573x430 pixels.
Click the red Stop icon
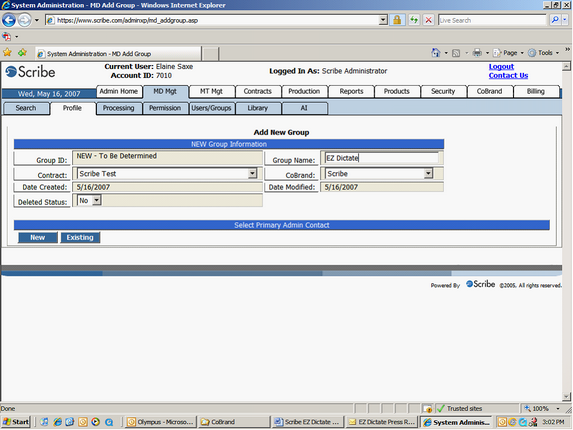428,20
